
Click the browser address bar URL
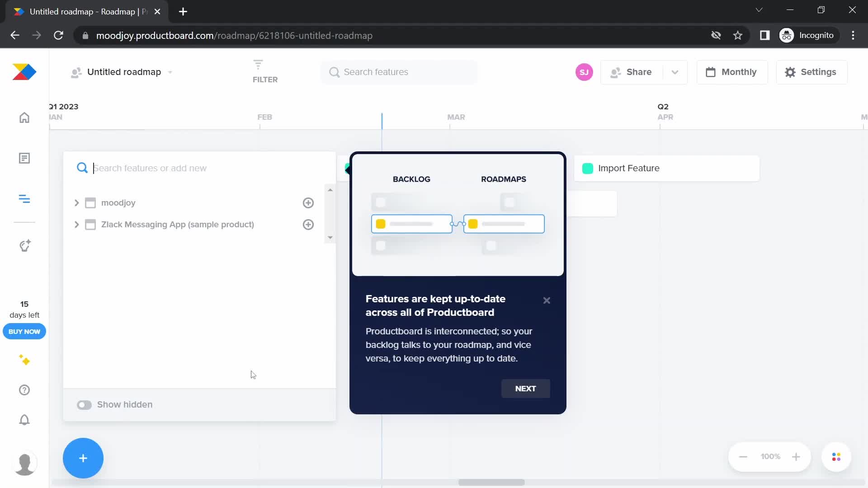(x=234, y=36)
